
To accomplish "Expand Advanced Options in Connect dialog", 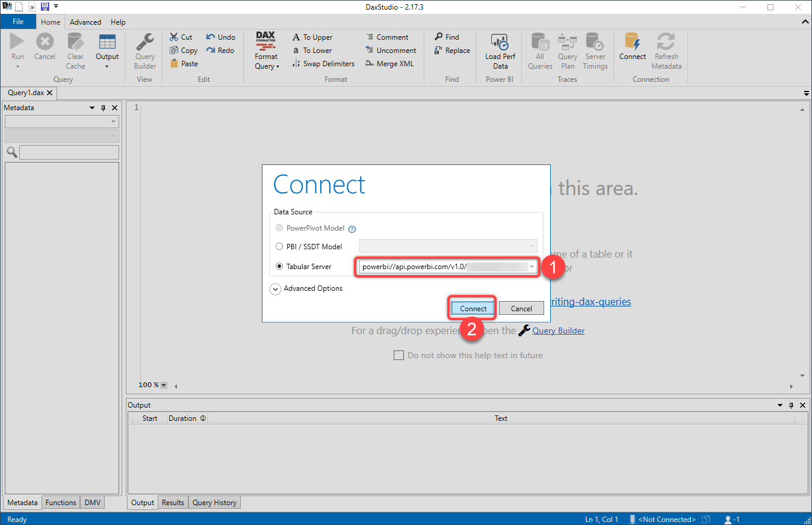I will pyautogui.click(x=275, y=289).
